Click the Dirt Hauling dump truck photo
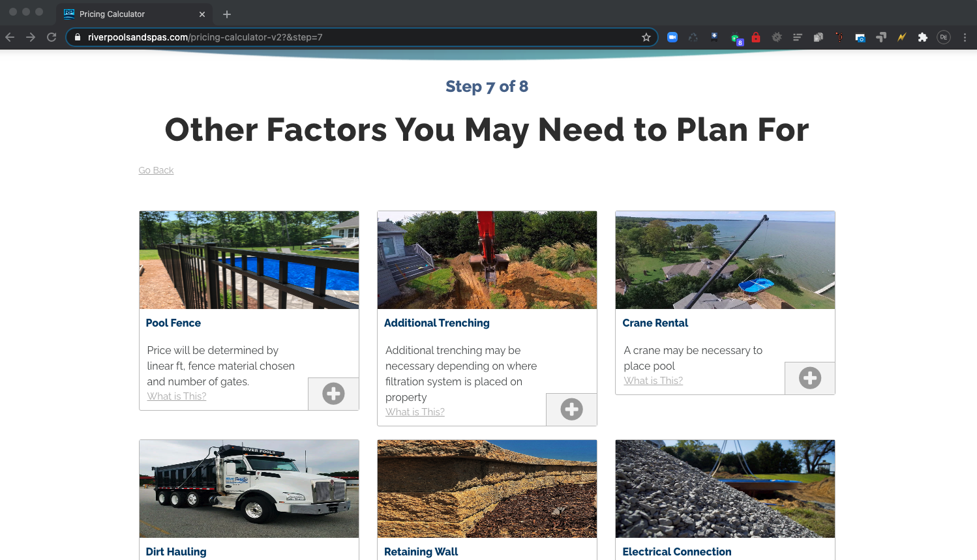 coord(249,489)
